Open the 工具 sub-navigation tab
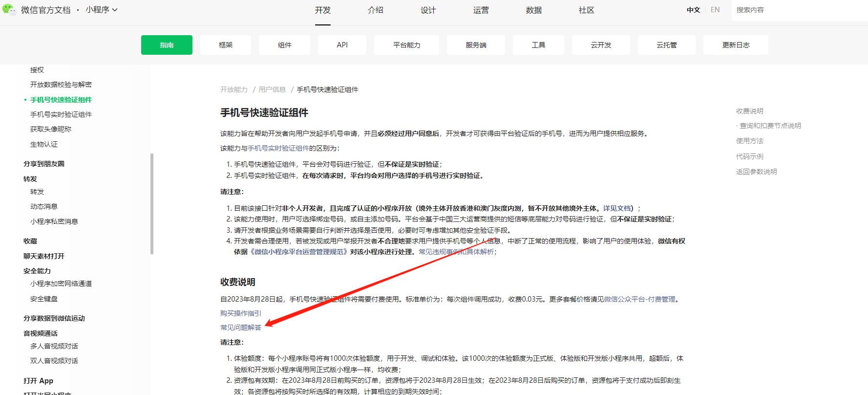 (x=538, y=45)
